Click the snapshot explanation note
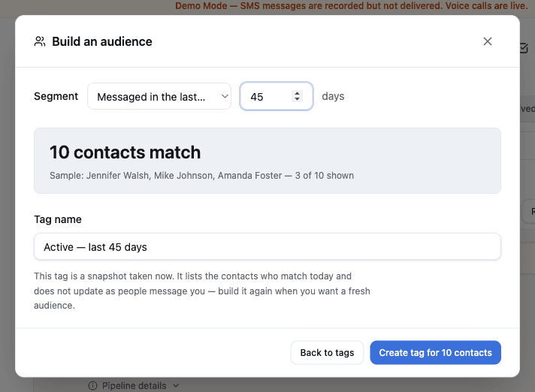The height and width of the screenshot is (392, 535). click(202, 291)
